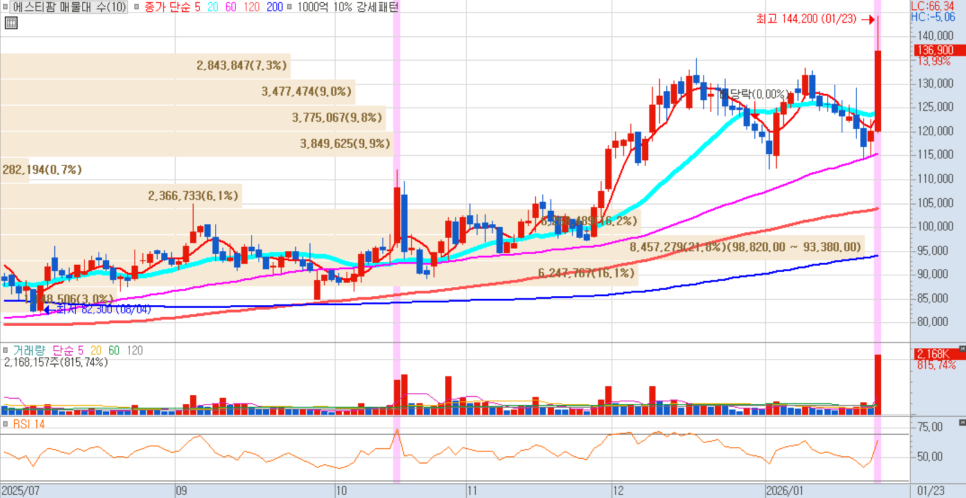Click the 2,366,733(6.1%) volume profile bar
The width and height of the screenshot is (966, 498).
coord(121,195)
